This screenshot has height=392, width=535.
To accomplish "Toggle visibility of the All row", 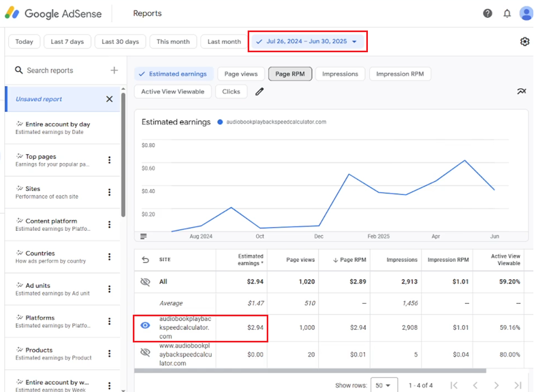I will tap(145, 281).
